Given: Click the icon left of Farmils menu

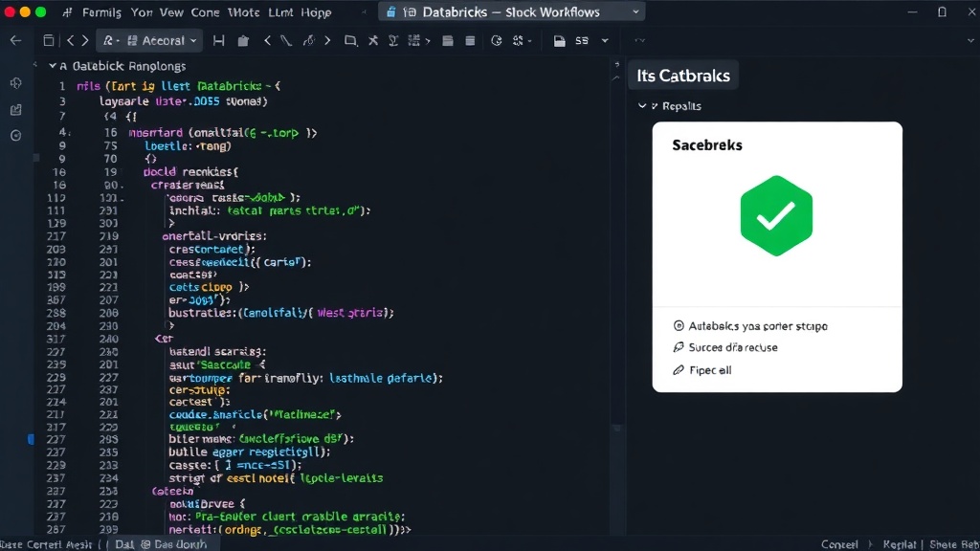Looking at the screenshot, I should pos(67,11).
